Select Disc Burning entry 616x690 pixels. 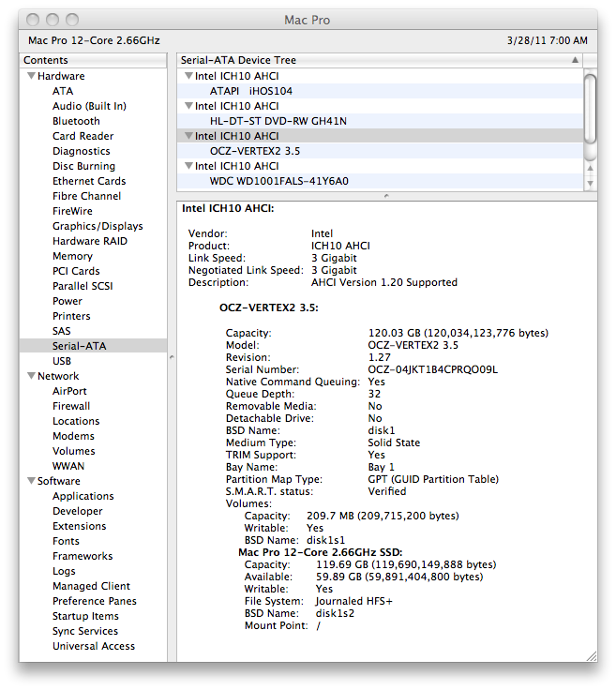click(84, 166)
